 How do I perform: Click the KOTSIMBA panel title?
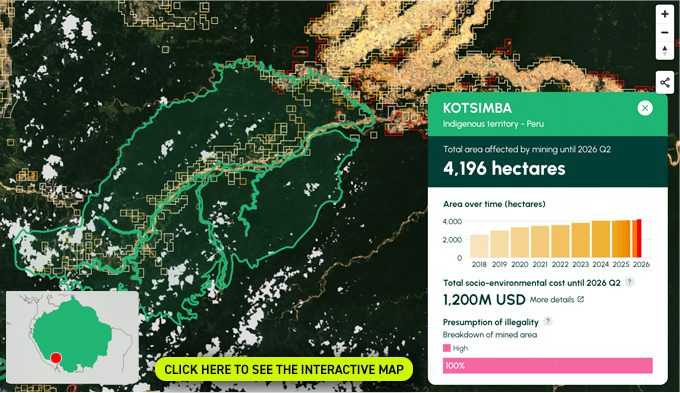[x=477, y=108]
